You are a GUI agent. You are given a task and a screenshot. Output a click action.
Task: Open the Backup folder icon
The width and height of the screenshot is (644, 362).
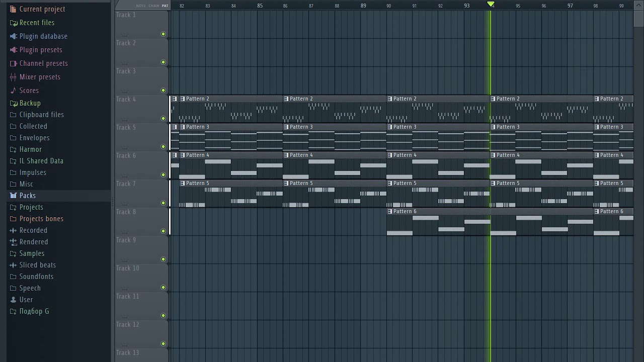click(x=13, y=103)
